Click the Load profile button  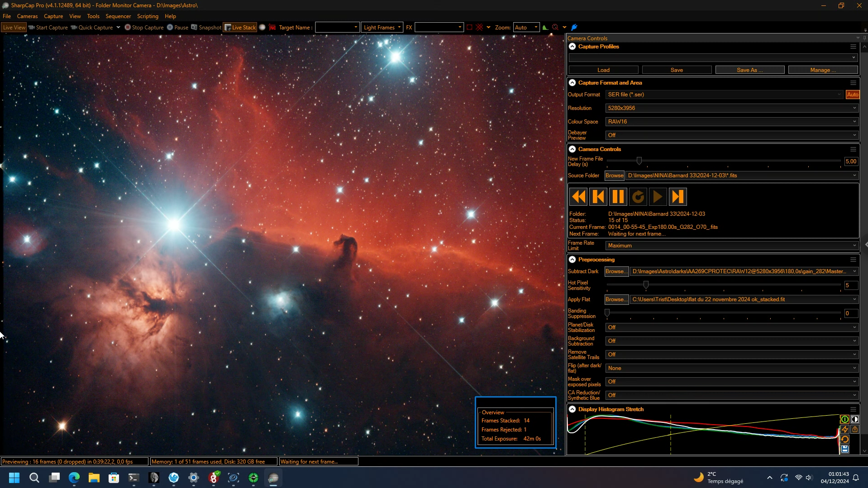click(603, 70)
